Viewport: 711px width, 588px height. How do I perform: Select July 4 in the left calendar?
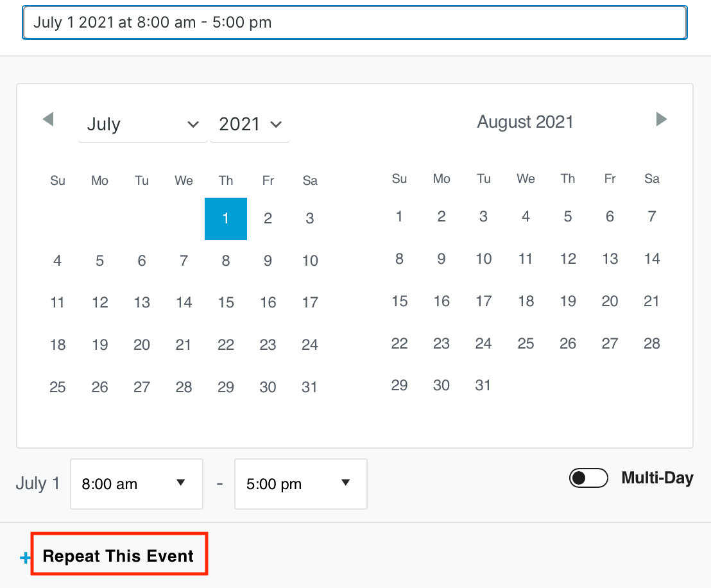[x=58, y=261]
